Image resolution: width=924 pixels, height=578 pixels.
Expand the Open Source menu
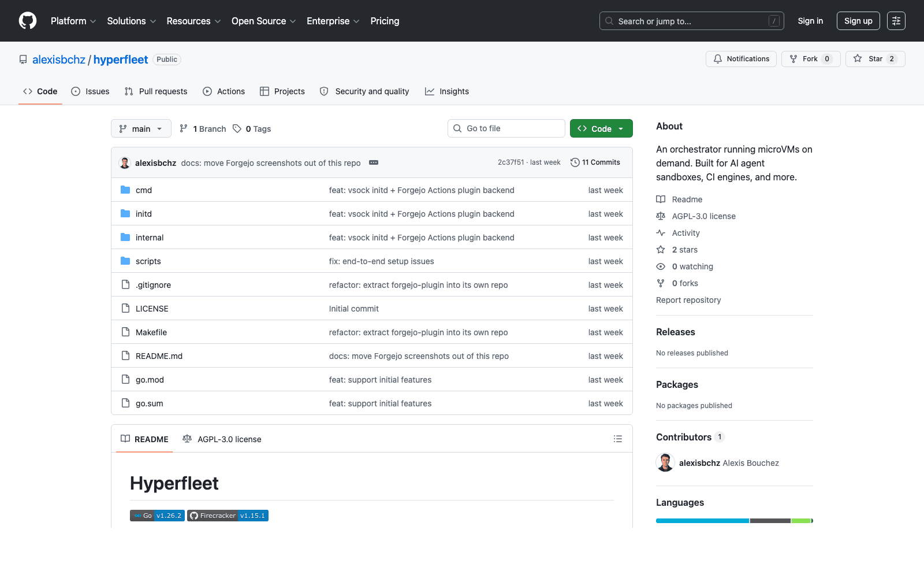tap(264, 21)
